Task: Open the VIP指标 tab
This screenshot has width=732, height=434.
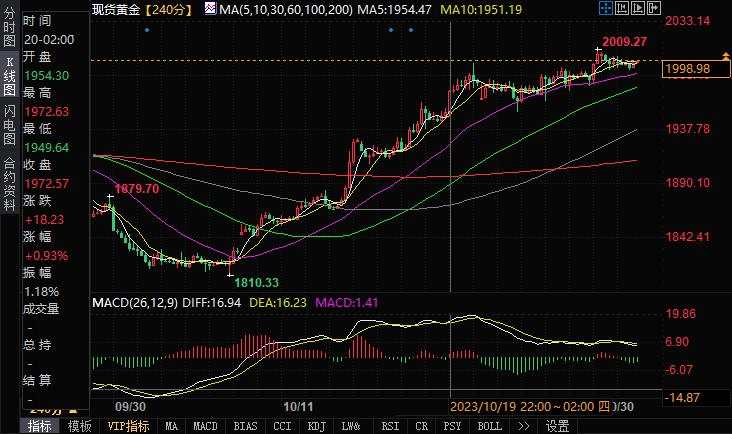Action: (x=128, y=426)
